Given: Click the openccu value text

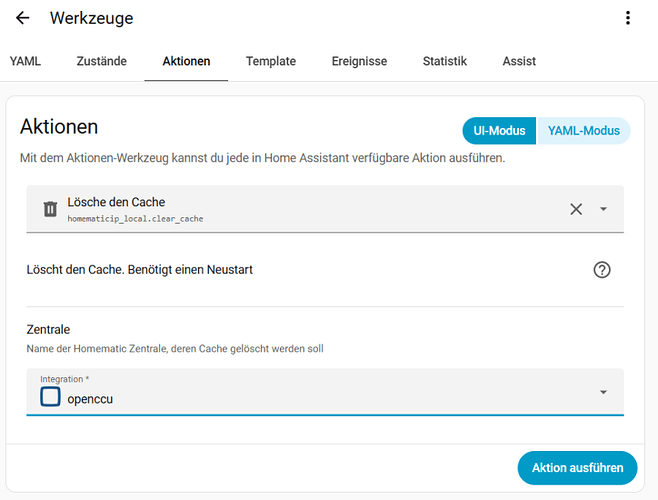Looking at the screenshot, I should [90, 399].
